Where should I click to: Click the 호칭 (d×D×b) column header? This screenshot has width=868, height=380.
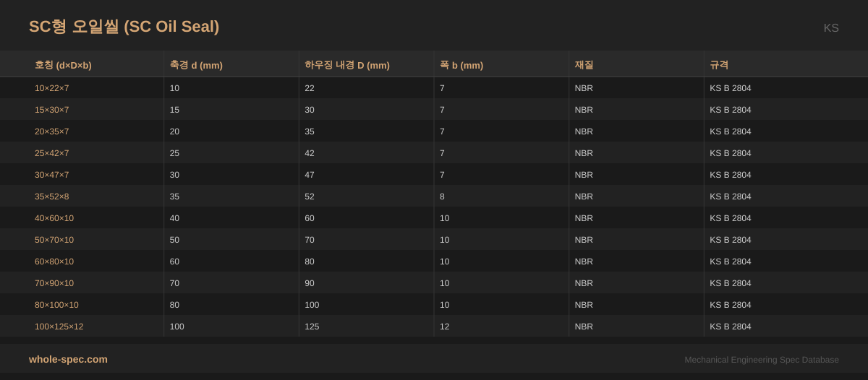(x=63, y=65)
